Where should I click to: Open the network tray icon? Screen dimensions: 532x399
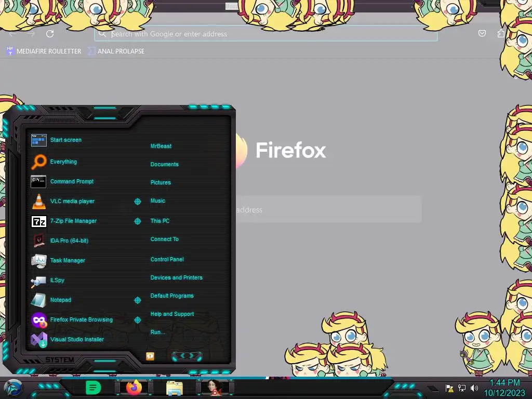click(462, 388)
